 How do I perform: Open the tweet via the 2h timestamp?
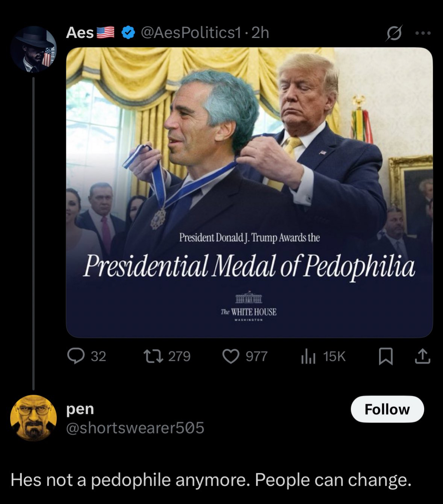260,33
